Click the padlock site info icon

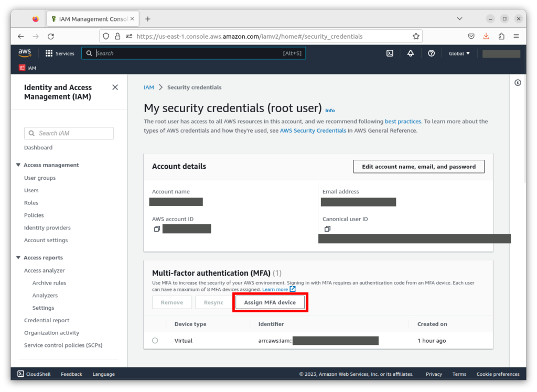pos(117,36)
